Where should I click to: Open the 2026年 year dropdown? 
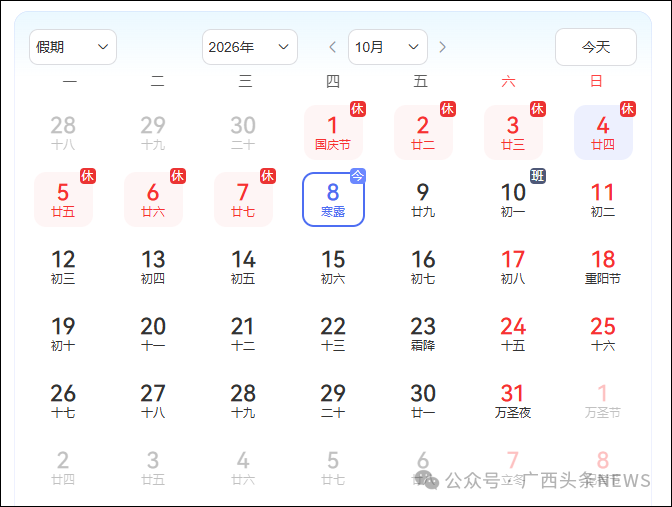[250, 47]
